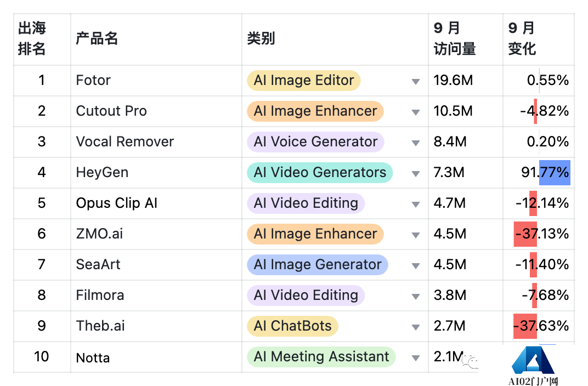Open category dropdown arrow in Theb.ai row
The height and width of the screenshot is (386, 588).
[x=415, y=327]
